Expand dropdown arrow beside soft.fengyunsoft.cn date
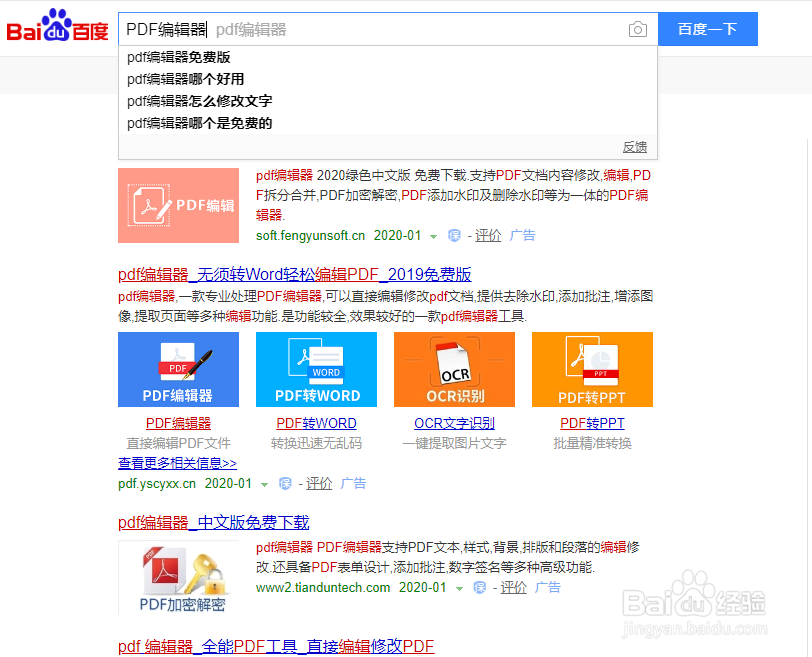The image size is (812, 657). tap(433, 237)
